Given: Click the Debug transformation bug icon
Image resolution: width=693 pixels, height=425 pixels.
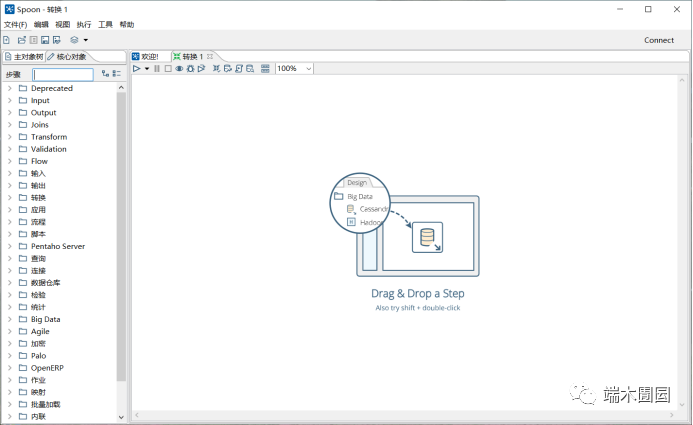Looking at the screenshot, I should click(190, 69).
